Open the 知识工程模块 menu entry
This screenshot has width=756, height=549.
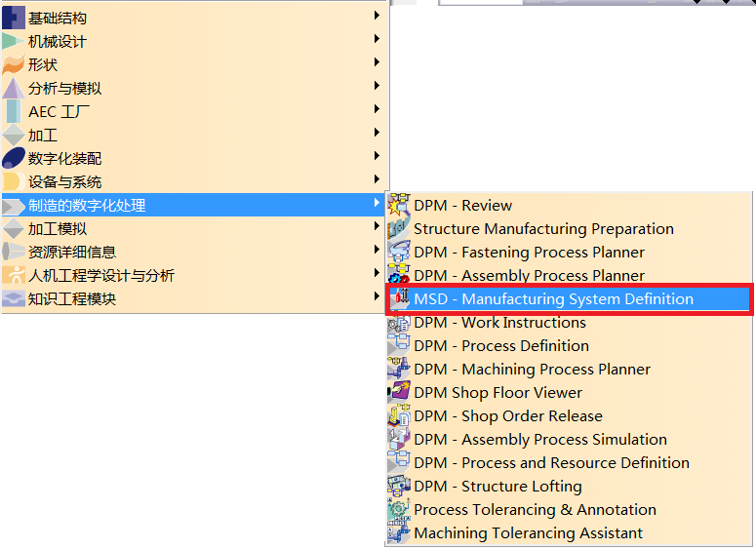pyautogui.click(x=195, y=298)
